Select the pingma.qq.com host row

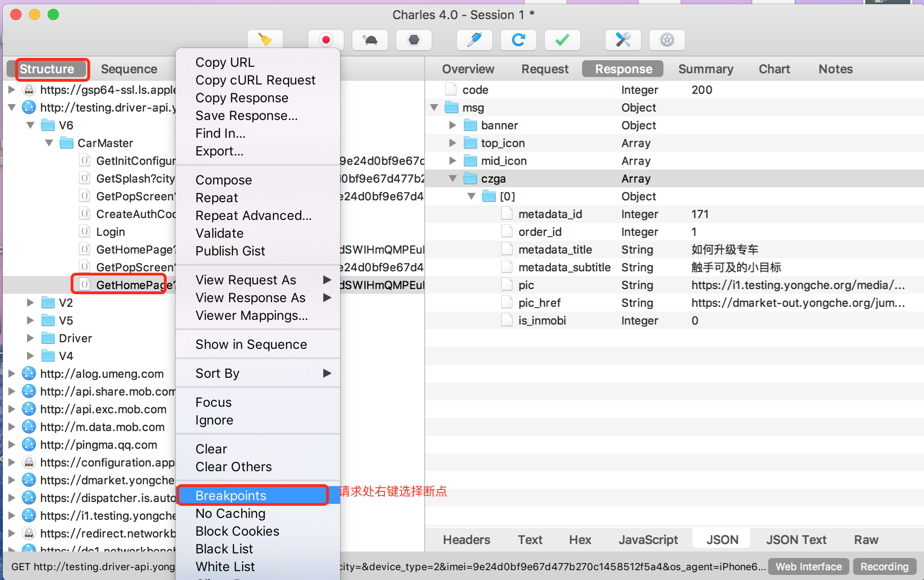coord(98,445)
